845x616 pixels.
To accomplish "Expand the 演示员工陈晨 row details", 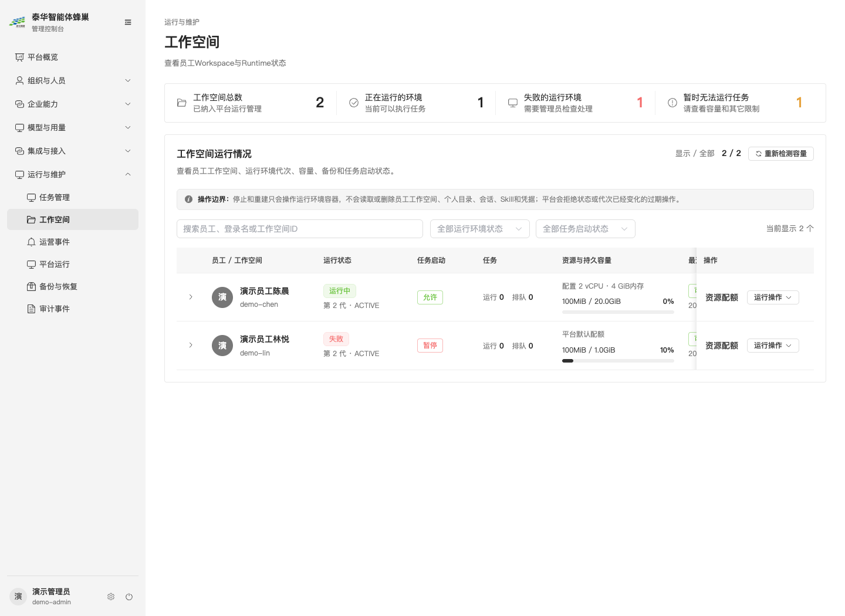I will tap(191, 297).
